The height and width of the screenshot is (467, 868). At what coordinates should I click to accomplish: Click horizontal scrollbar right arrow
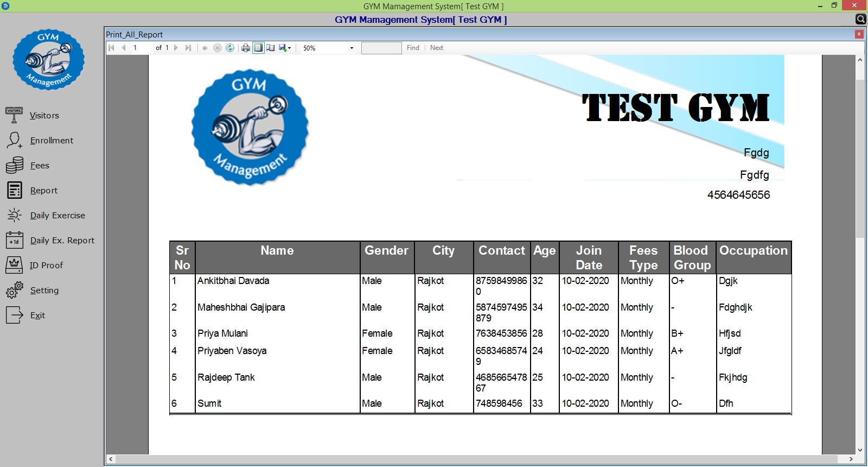(851, 459)
